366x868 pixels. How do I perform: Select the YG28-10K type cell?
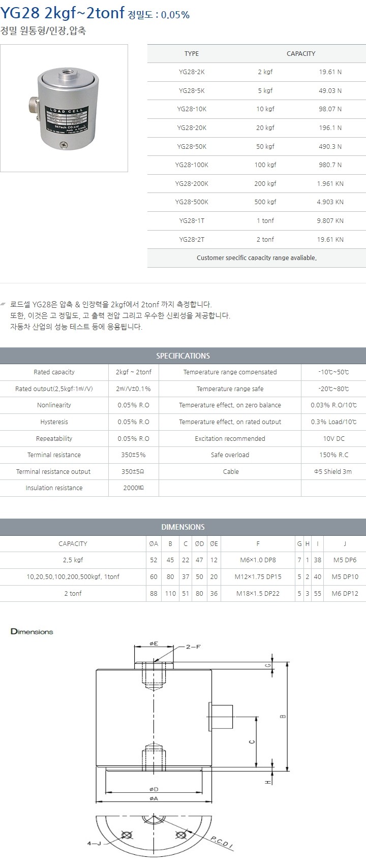tap(192, 109)
